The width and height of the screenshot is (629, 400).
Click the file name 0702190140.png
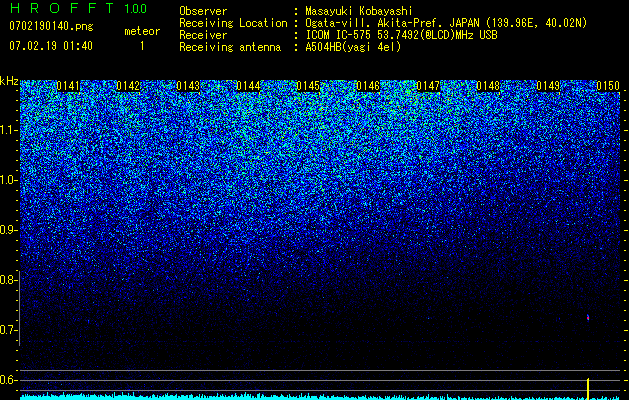click(51, 26)
